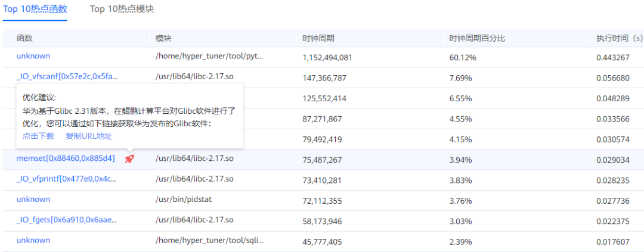This screenshot has height=252, width=644.
Task: Switch to the Top 10热点模块 tab
Action: click(x=122, y=8)
